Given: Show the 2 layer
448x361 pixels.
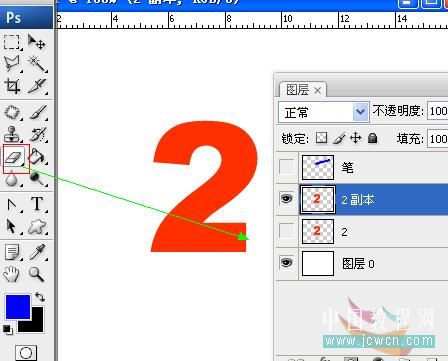Looking at the screenshot, I should pos(287,231).
